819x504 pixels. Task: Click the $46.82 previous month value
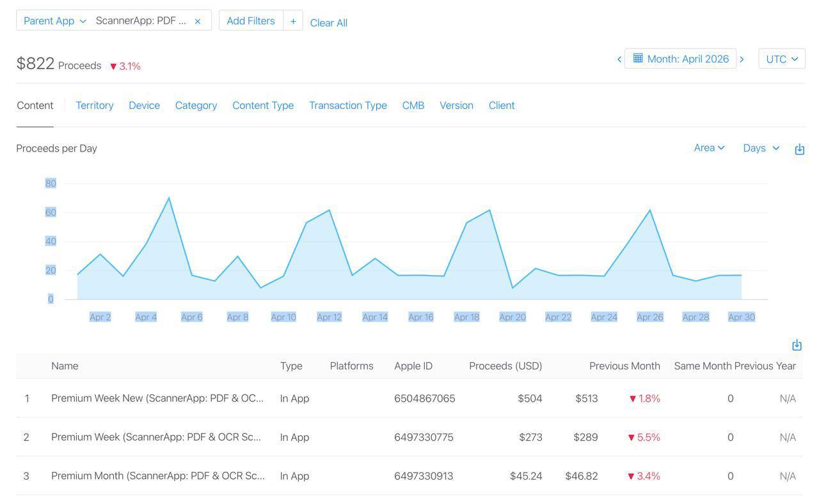tap(582, 476)
